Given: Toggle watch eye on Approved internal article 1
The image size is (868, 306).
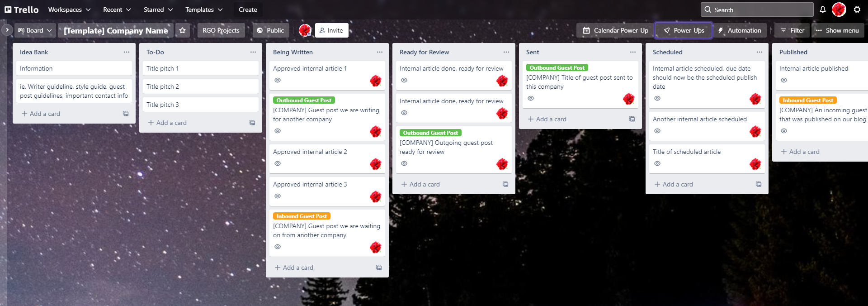Looking at the screenshot, I should tap(278, 80).
